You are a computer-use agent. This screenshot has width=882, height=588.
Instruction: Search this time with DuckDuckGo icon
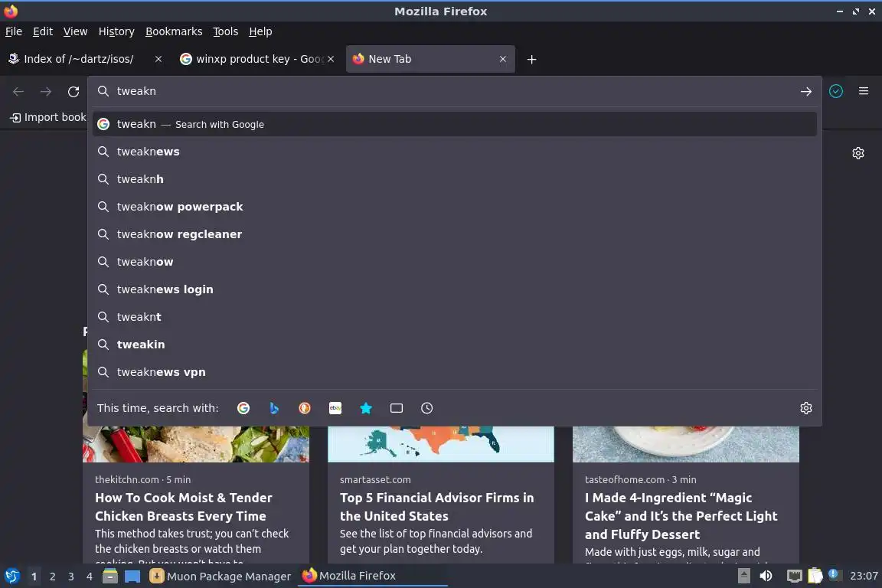(x=304, y=408)
